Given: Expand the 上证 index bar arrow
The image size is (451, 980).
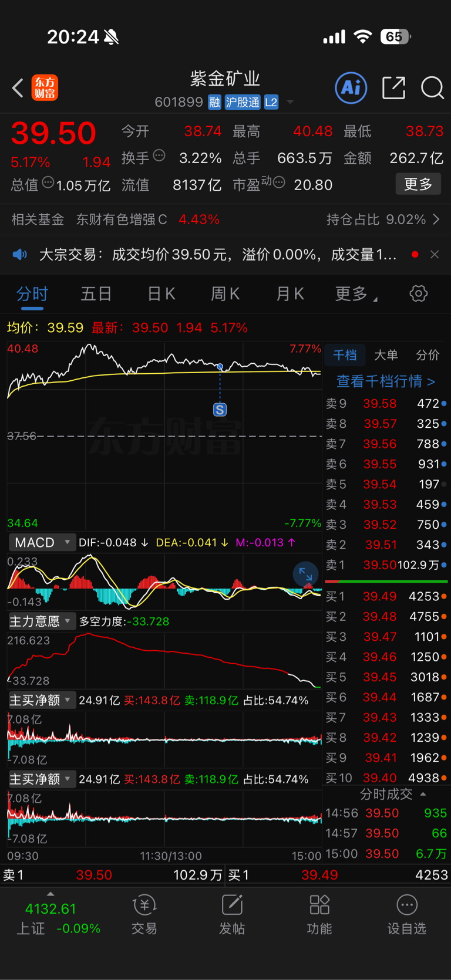Looking at the screenshot, I should [x=51, y=894].
